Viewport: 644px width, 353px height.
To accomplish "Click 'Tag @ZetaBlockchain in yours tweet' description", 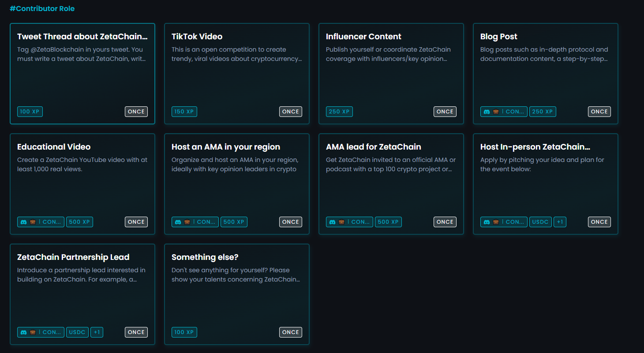I will point(82,54).
